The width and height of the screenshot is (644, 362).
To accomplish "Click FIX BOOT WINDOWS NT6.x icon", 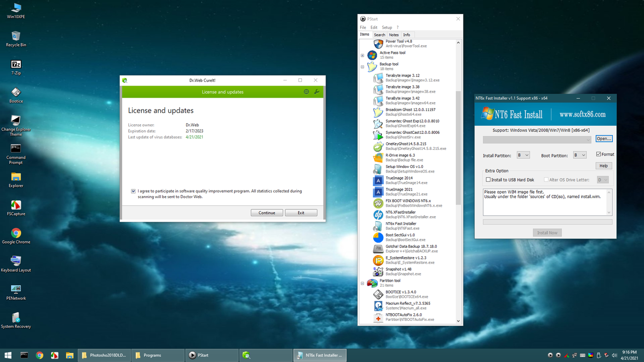I will (378, 203).
